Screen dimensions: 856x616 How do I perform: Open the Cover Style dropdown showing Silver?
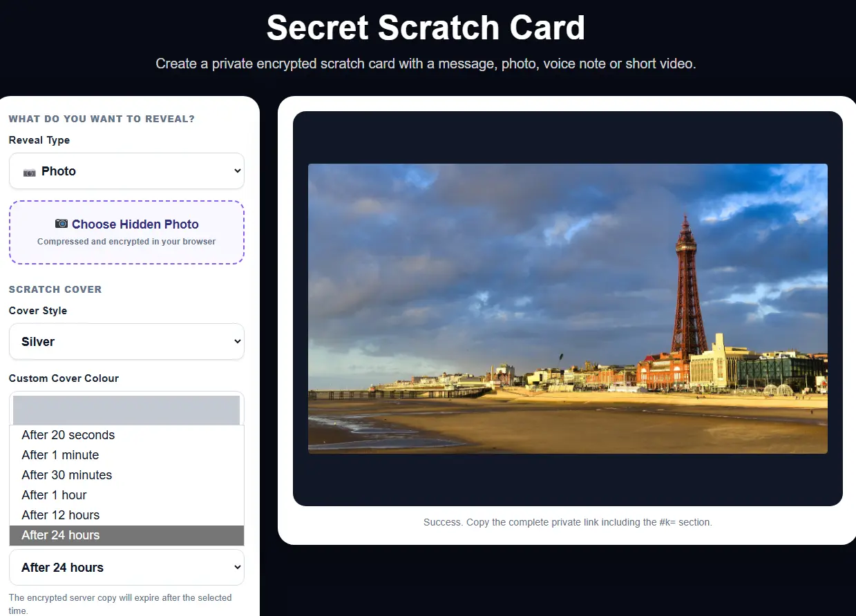pos(126,341)
